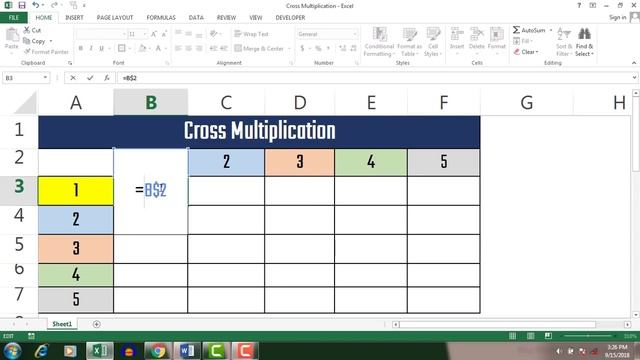Select the yellow cell containing 1
640x360 pixels.
coord(76,191)
